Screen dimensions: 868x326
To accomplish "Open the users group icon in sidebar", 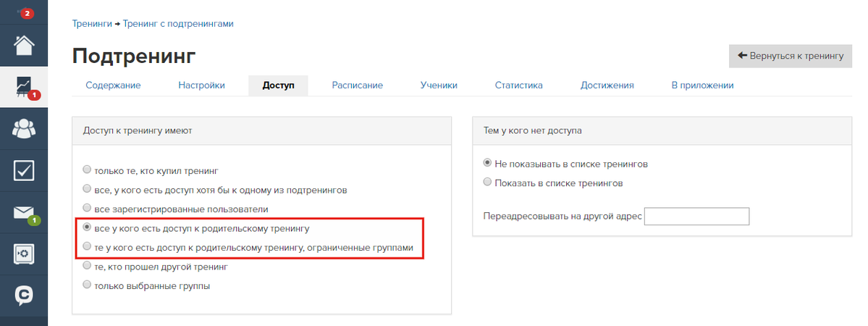I will pos(24,129).
